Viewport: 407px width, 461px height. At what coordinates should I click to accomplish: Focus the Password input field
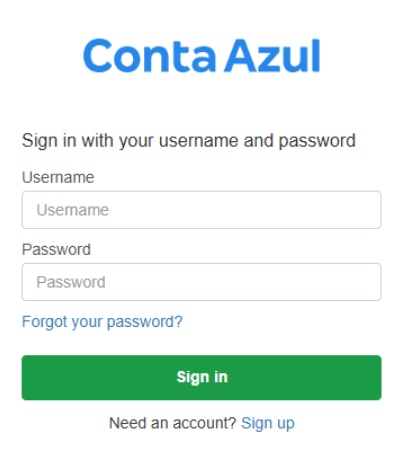pyautogui.click(x=202, y=282)
